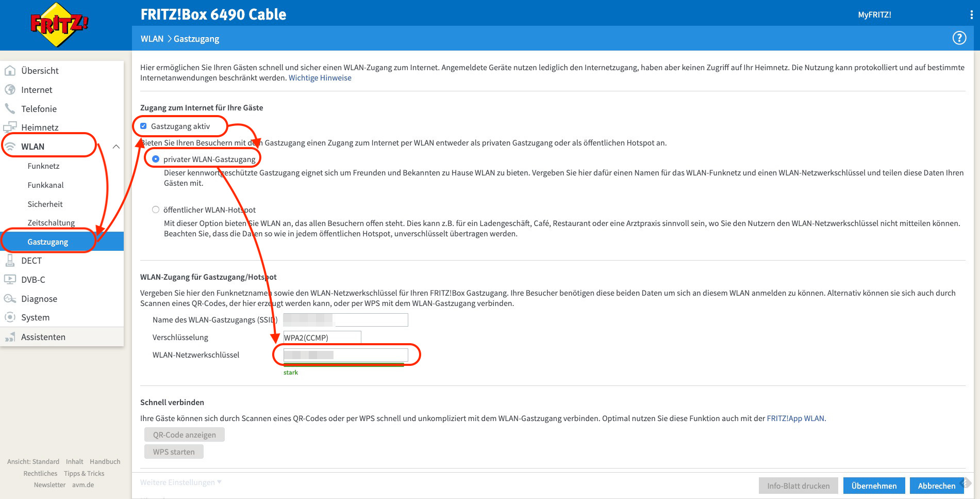Open the three-dot options menu
Screen dimensions: 980x499
pyautogui.click(x=971, y=15)
